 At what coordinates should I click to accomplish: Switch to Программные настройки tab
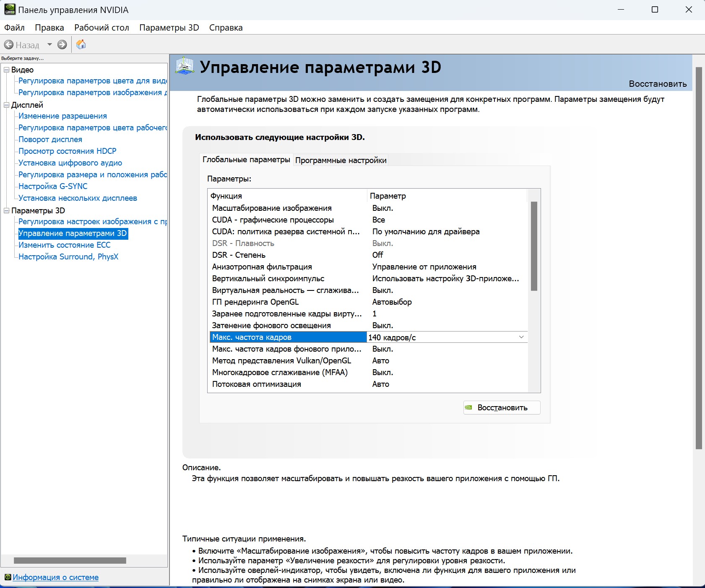point(341,160)
